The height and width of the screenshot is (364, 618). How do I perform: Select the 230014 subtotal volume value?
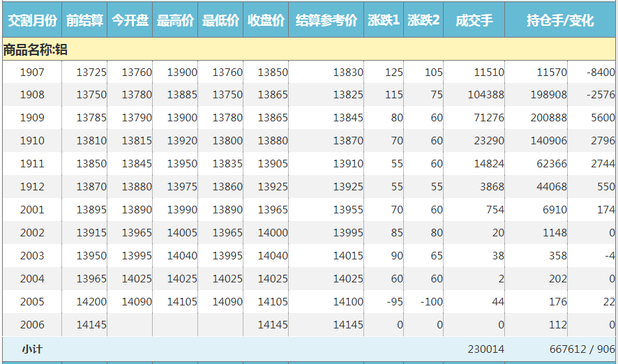click(x=485, y=349)
